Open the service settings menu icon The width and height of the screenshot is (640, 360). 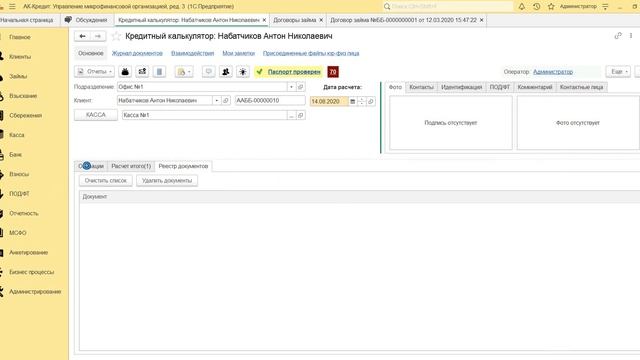(605, 7)
